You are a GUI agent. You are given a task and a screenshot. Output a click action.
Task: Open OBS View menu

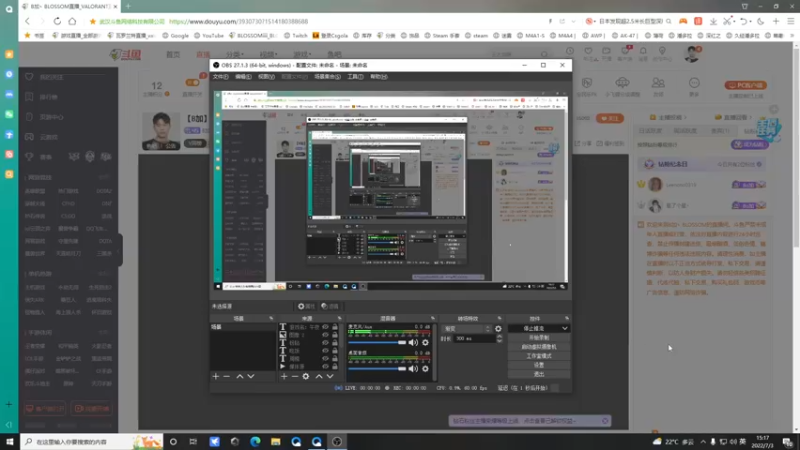[x=266, y=77]
